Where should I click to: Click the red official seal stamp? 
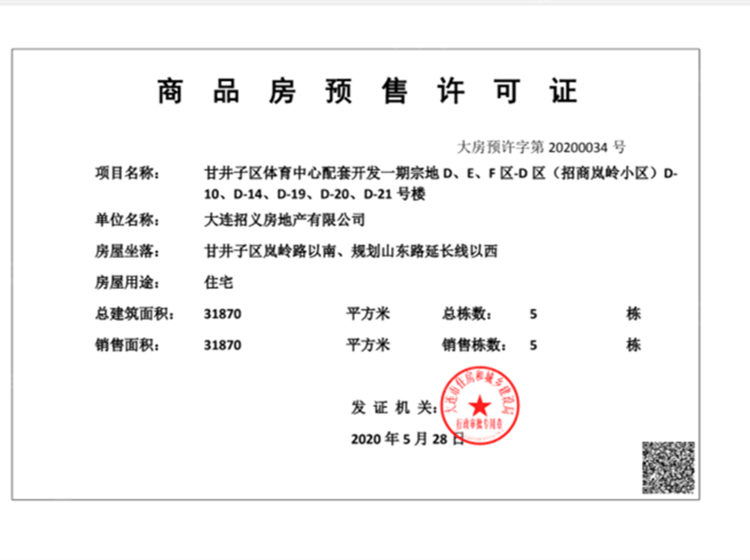click(480, 406)
